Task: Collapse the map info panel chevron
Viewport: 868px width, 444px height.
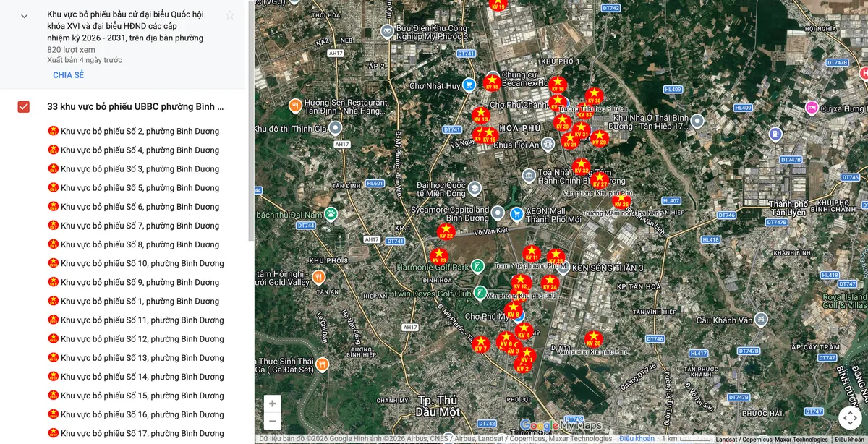Action: 24,16
